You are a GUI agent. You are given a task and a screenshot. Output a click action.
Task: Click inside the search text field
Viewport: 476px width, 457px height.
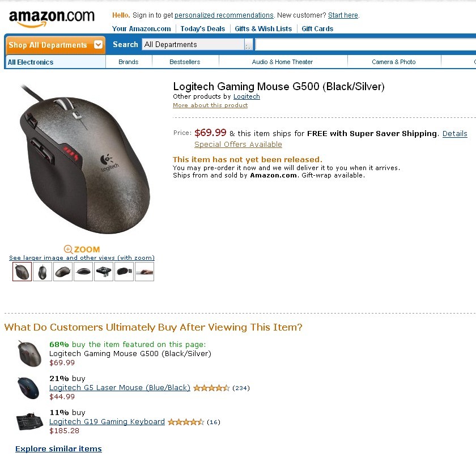click(x=365, y=45)
